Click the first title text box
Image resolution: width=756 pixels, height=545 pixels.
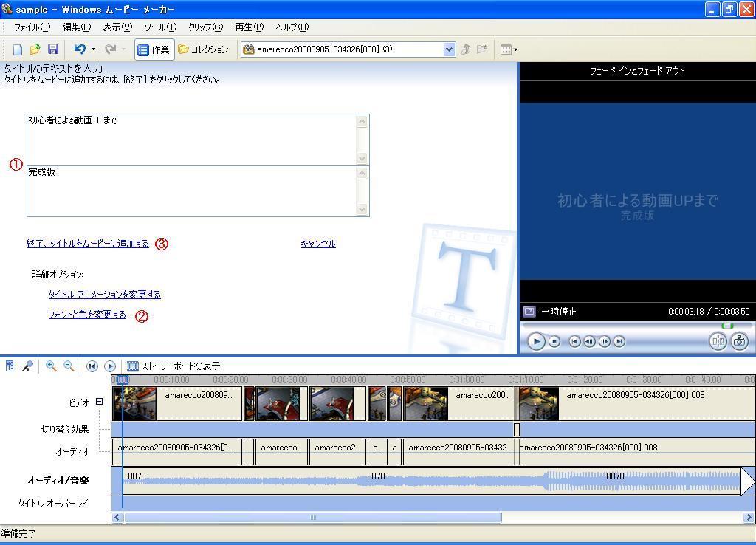click(x=192, y=140)
